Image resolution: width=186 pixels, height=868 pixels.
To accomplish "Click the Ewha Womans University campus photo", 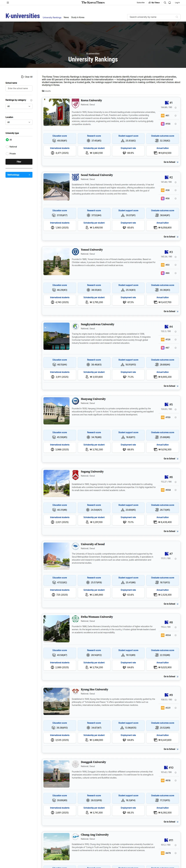I will coord(56,629).
